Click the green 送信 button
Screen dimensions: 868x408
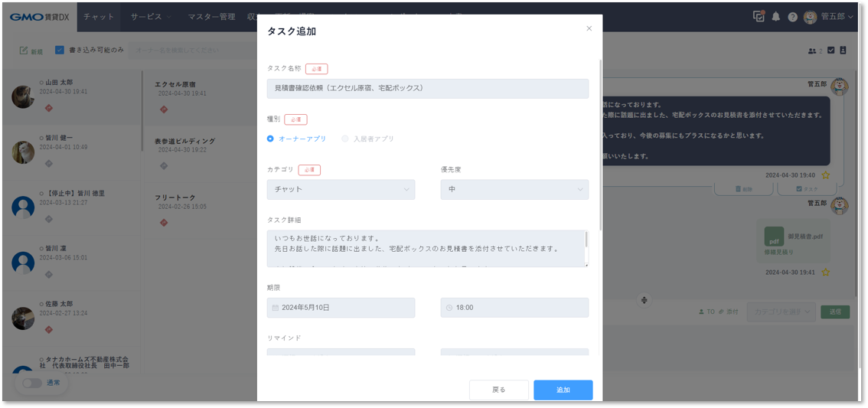pyautogui.click(x=835, y=312)
